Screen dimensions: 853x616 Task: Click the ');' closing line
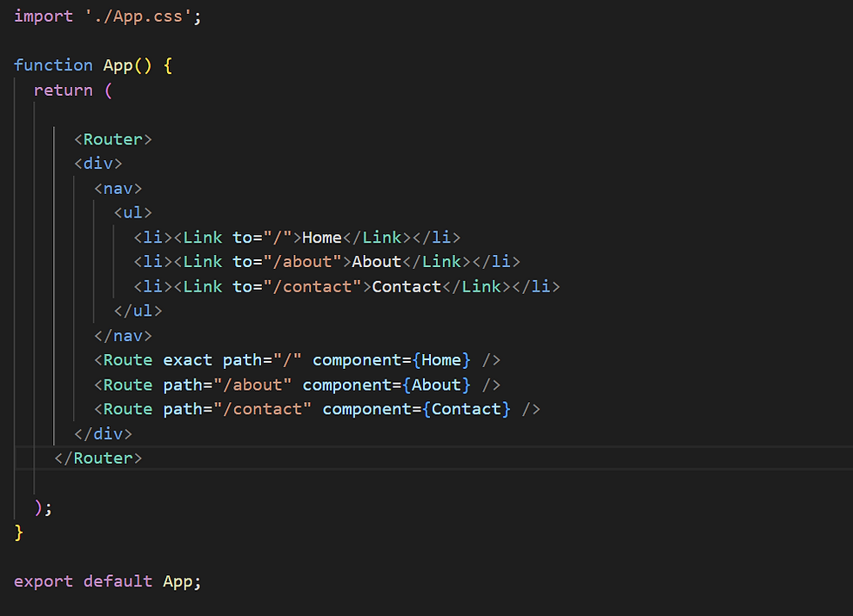tap(43, 508)
